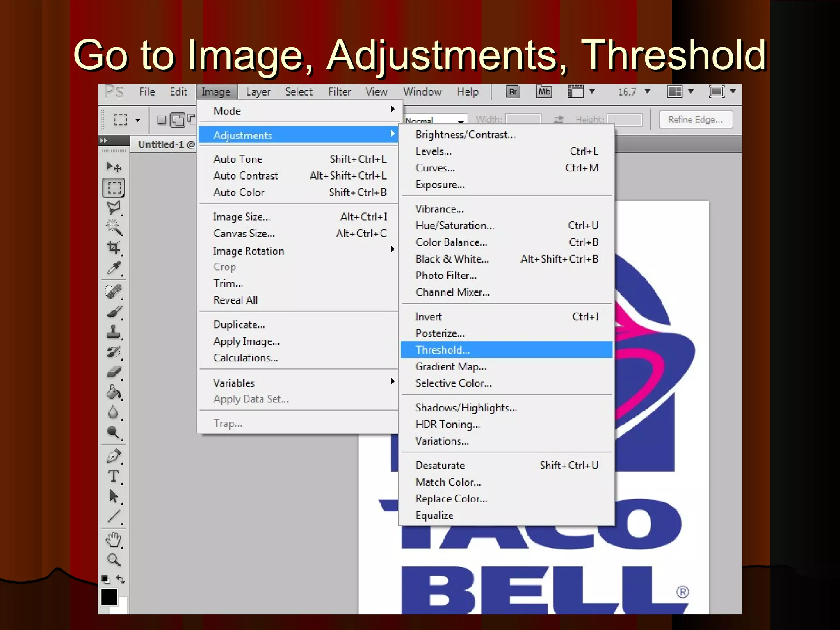The height and width of the screenshot is (630, 840).
Task: Choose the Add to selection mode button
Action: 178,120
